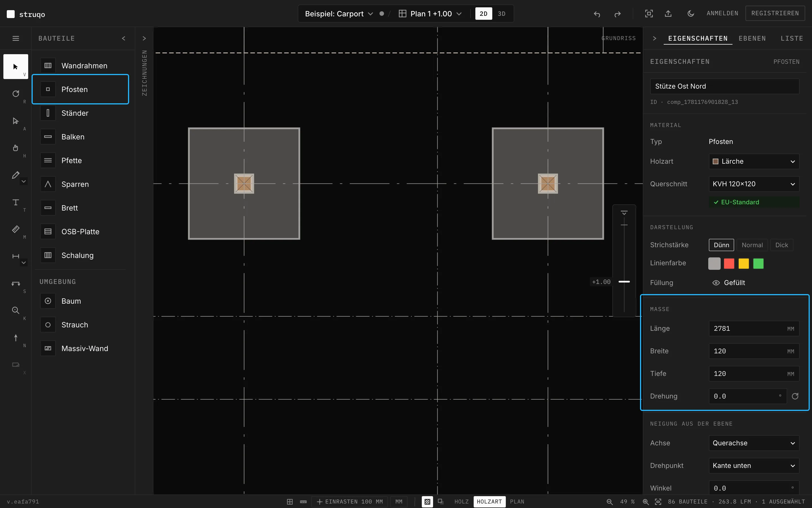Pick the red Linienfarbe swatch
Viewport: 812px width, 508px height.
click(729, 263)
